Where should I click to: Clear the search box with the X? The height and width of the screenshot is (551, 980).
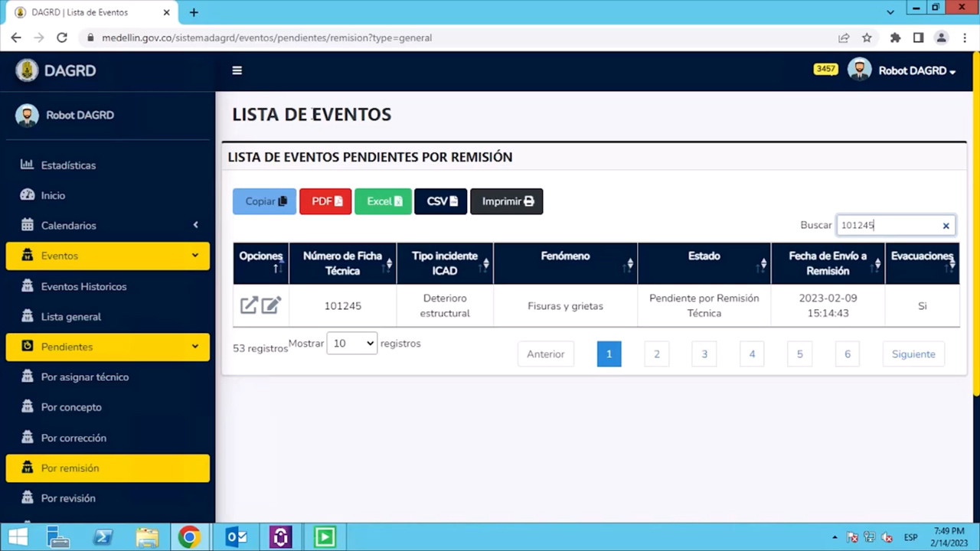point(946,225)
